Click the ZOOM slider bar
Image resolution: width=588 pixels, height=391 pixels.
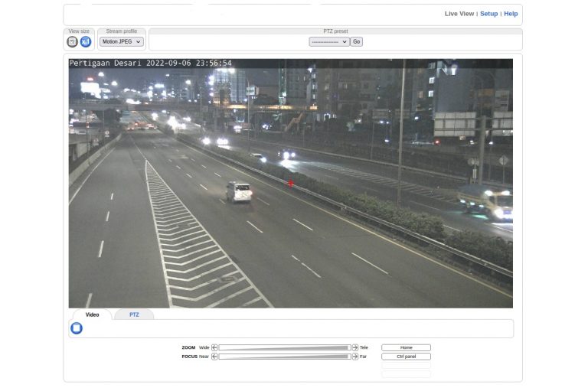tap(284, 347)
